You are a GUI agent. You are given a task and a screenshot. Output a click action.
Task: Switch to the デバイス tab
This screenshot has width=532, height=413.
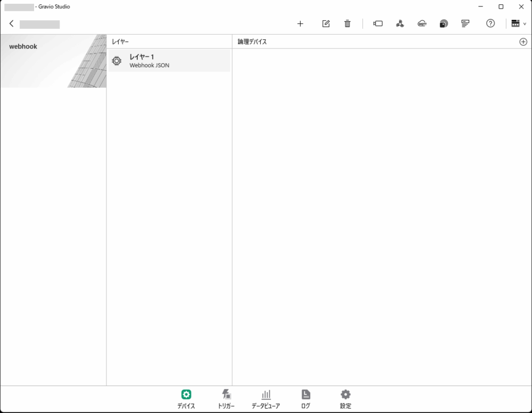[186, 399]
